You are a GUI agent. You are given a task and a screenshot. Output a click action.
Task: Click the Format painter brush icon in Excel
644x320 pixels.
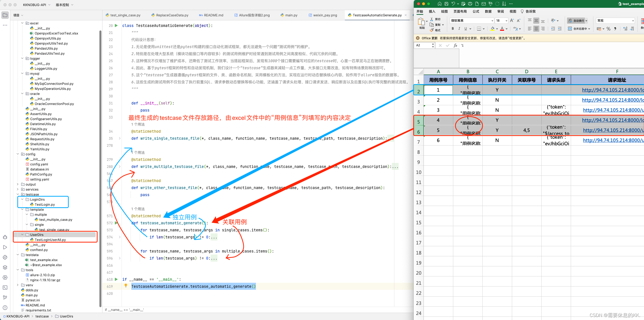432,30
